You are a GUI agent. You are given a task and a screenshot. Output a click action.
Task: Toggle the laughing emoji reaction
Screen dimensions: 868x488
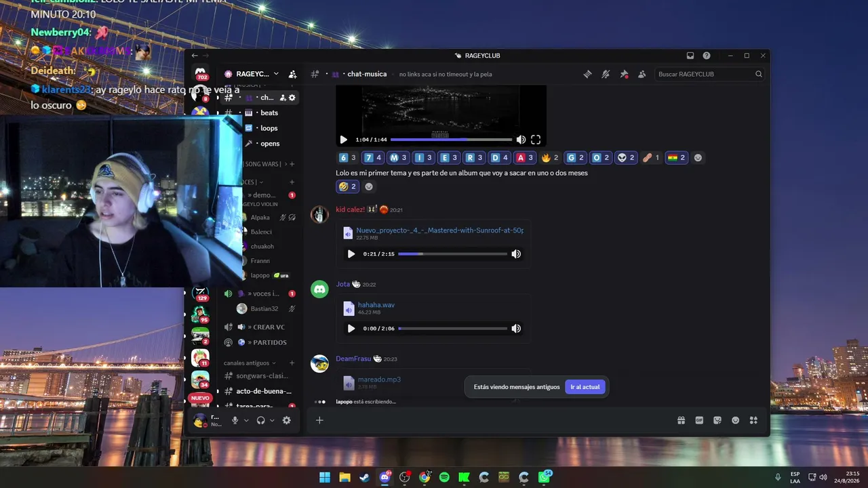point(347,186)
